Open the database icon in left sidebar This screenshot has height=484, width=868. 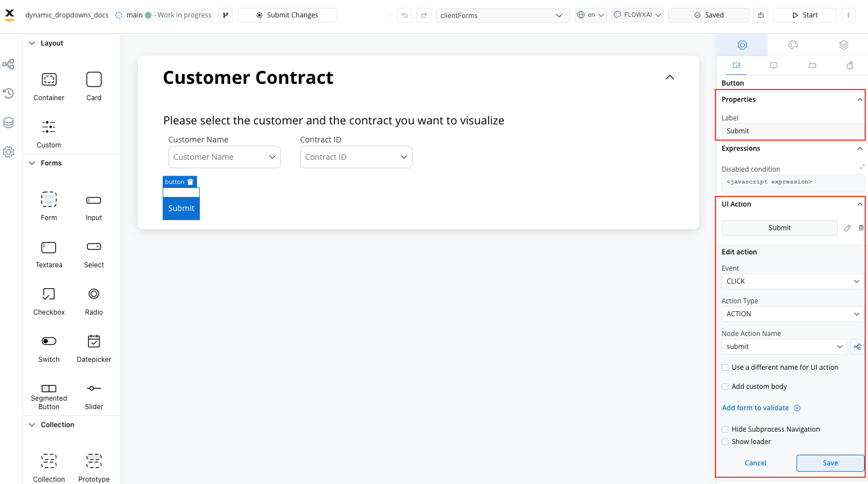tap(8, 123)
